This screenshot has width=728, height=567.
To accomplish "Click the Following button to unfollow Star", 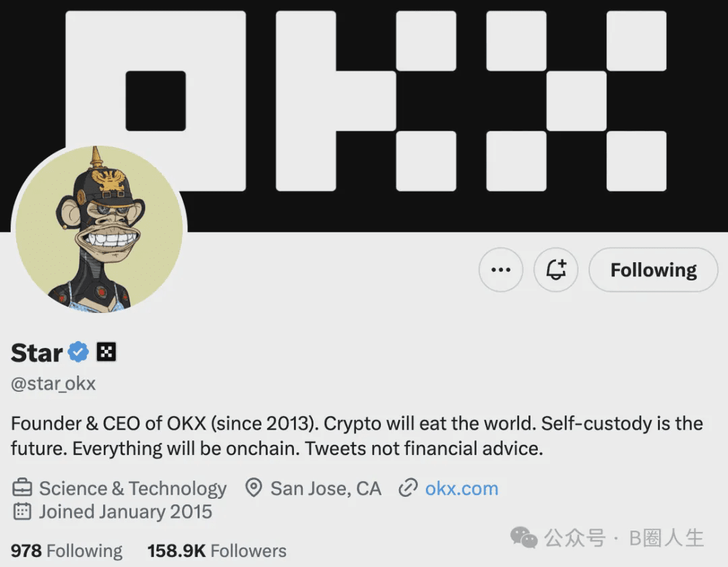I will click(652, 270).
